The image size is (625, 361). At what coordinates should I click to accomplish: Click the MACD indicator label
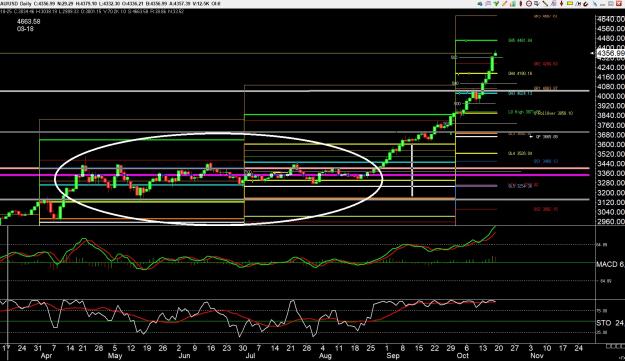coord(607,264)
